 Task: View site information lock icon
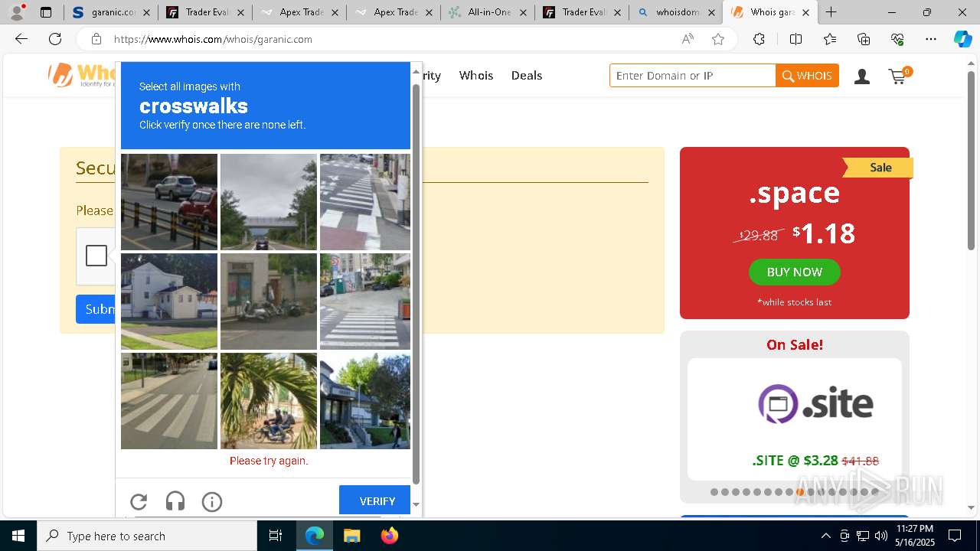point(96,39)
